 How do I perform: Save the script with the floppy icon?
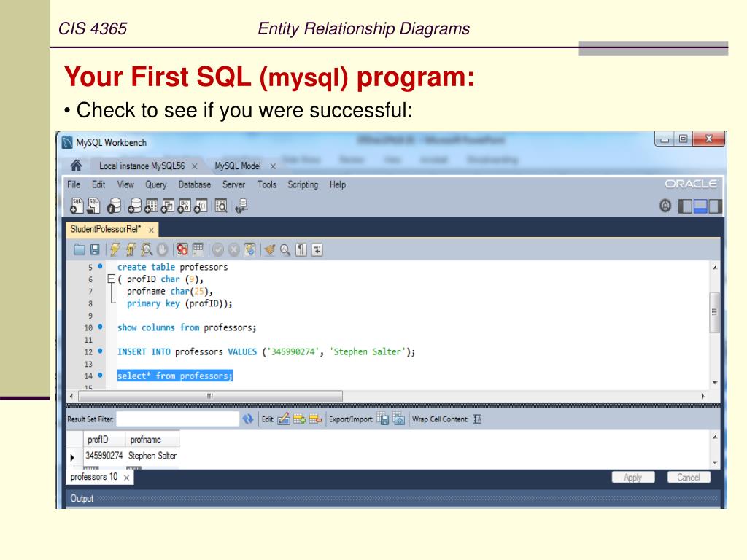(x=95, y=249)
